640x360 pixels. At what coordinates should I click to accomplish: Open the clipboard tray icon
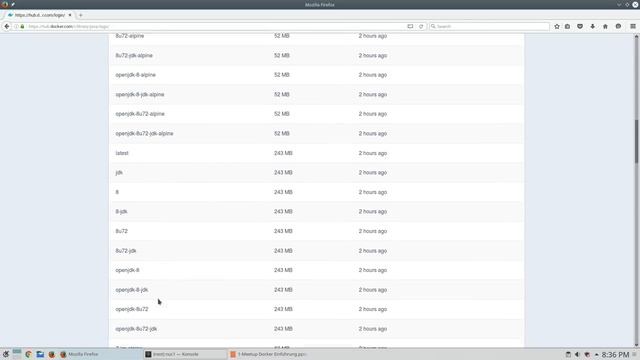(x=568, y=354)
